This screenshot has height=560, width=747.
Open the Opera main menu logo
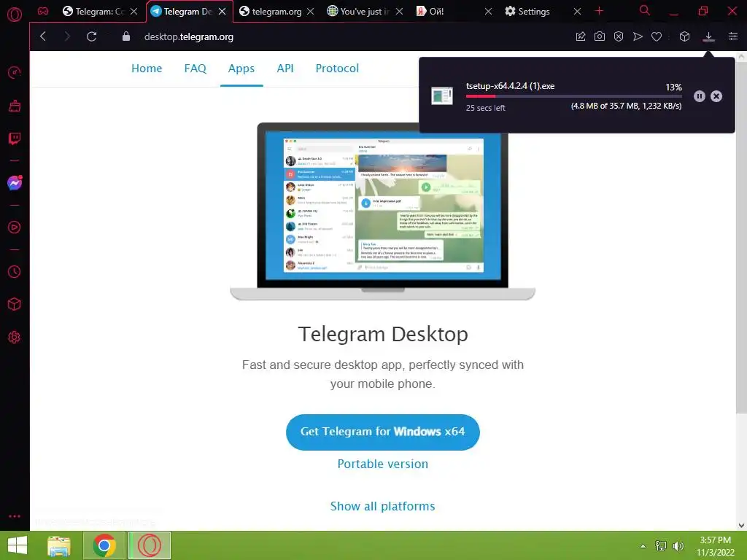(x=15, y=15)
